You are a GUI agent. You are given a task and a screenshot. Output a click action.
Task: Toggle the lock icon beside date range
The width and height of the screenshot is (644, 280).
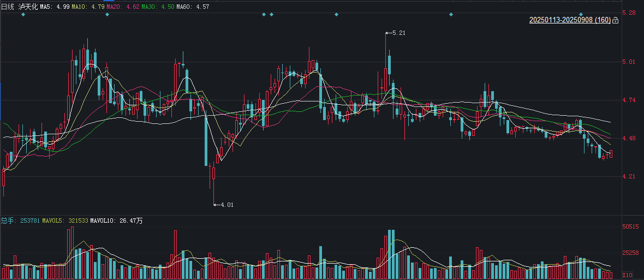pyautogui.click(x=616, y=21)
